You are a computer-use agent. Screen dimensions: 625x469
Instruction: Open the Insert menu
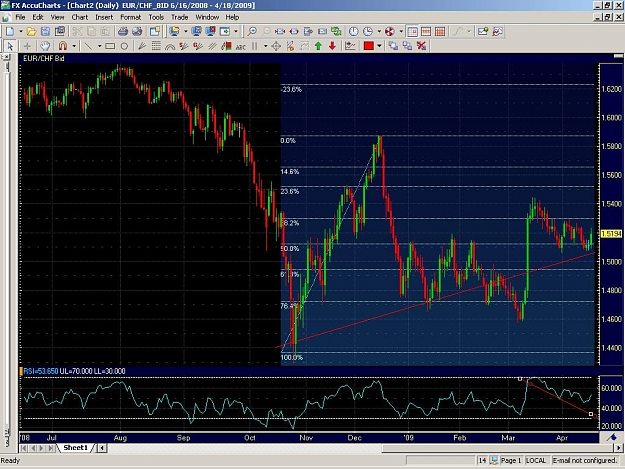(x=104, y=17)
